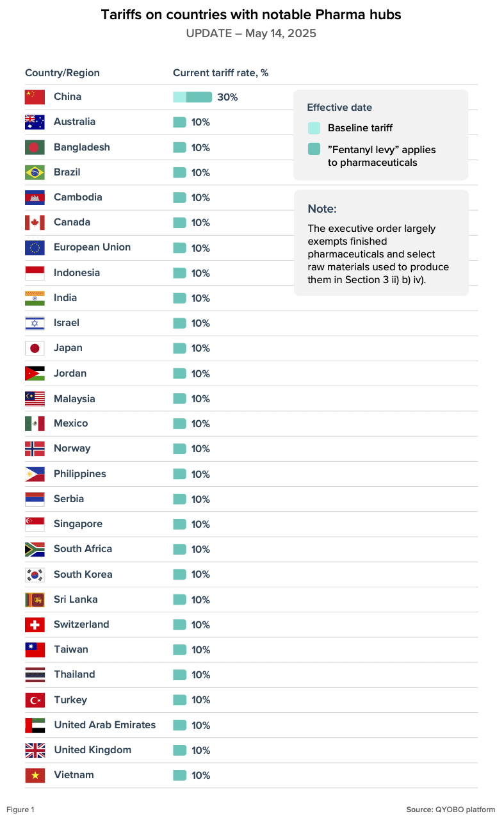Click China's 30% tariff bar

[192, 97]
